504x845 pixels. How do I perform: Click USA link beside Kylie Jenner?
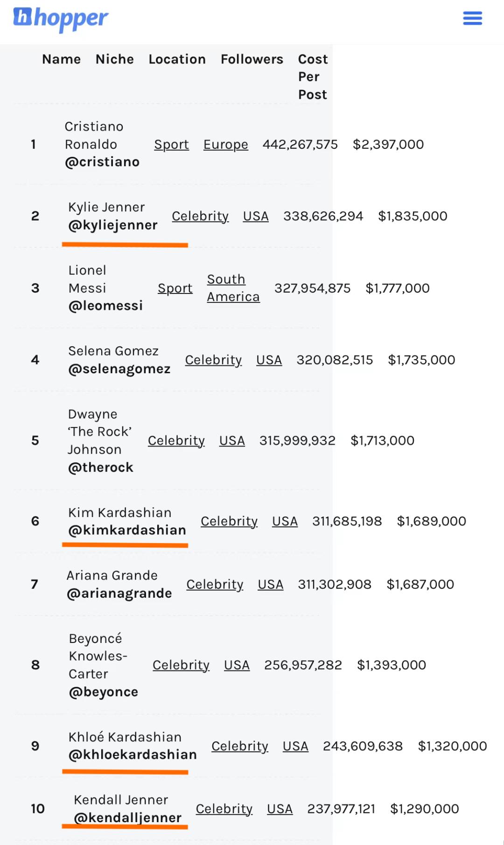point(256,216)
